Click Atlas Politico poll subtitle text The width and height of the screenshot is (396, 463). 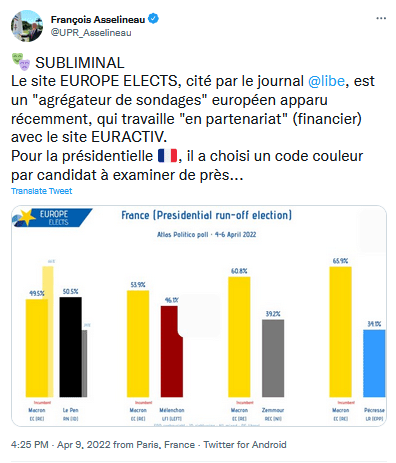(x=206, y=235)
